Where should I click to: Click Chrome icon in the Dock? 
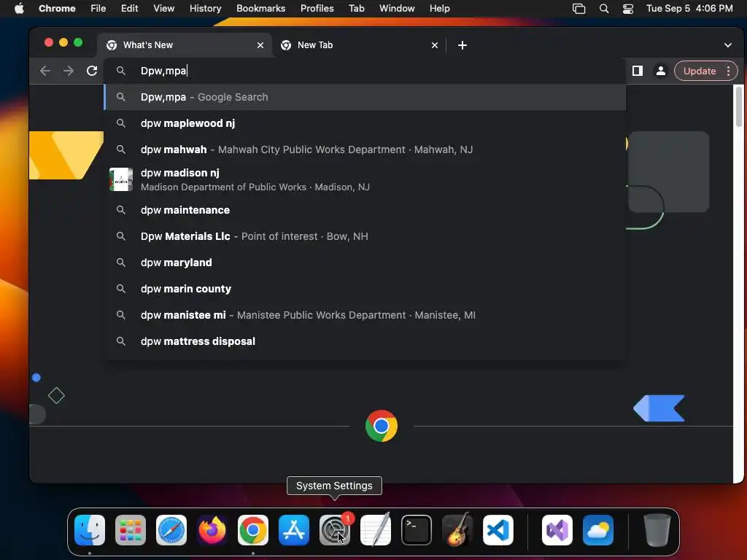(253, 530)
